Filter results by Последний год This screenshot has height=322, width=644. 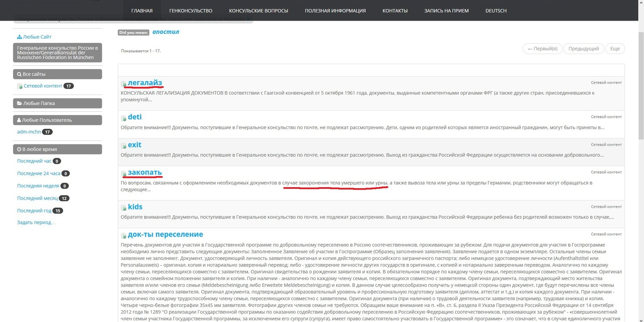[x=34, y=211]
